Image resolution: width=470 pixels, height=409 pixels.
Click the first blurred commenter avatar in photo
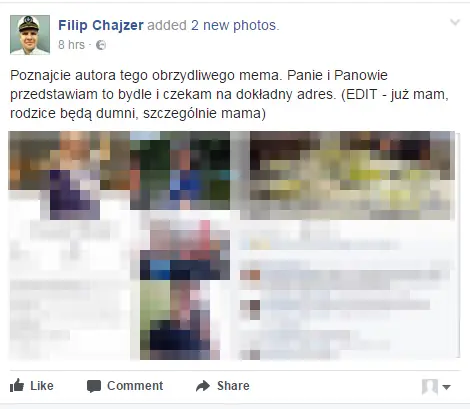tap(250, 275)
